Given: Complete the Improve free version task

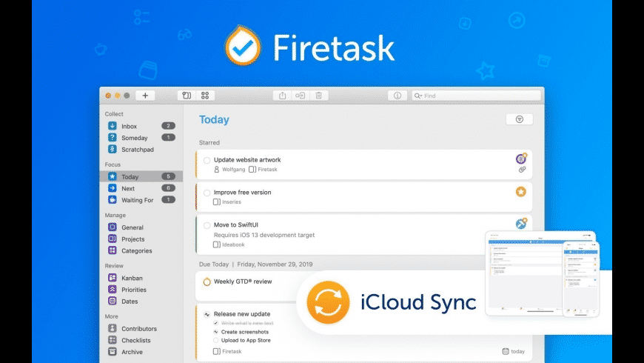Looking at the screenshot, I should pyautogui.click(x=207, y=193).
